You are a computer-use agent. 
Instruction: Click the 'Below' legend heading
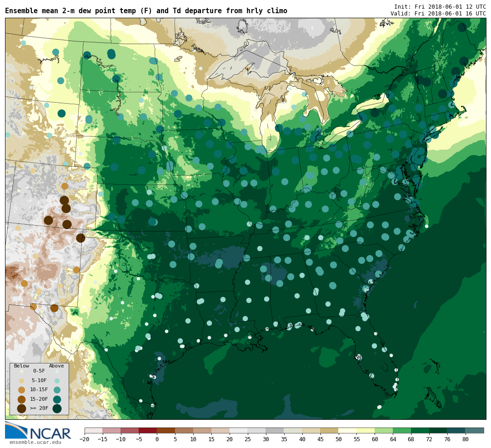pyautogui.click(x=21, y=366)
